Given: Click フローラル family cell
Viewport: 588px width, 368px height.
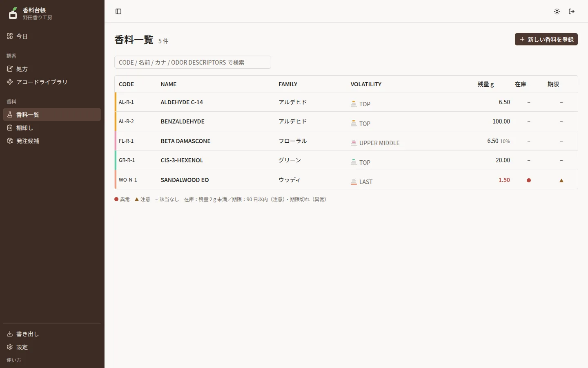Looking at the screenshot, I should [292, 141].
